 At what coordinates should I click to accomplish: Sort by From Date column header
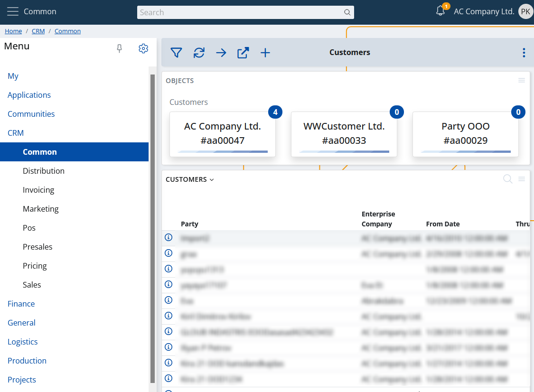[443, 224]
